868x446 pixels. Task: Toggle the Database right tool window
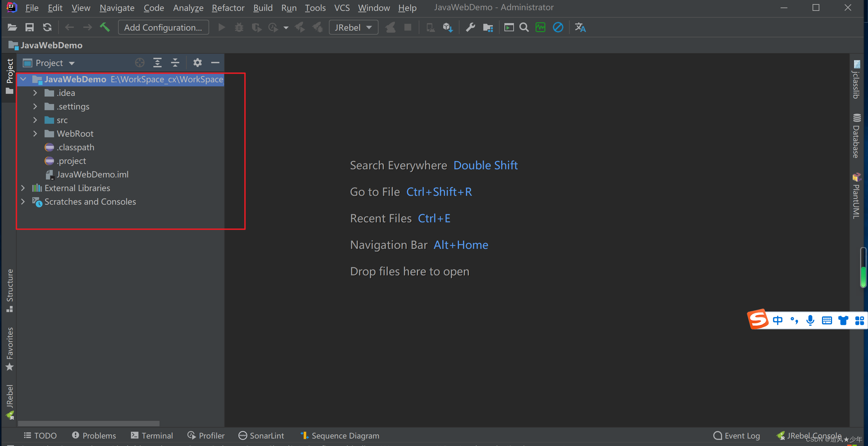(856, 136)
